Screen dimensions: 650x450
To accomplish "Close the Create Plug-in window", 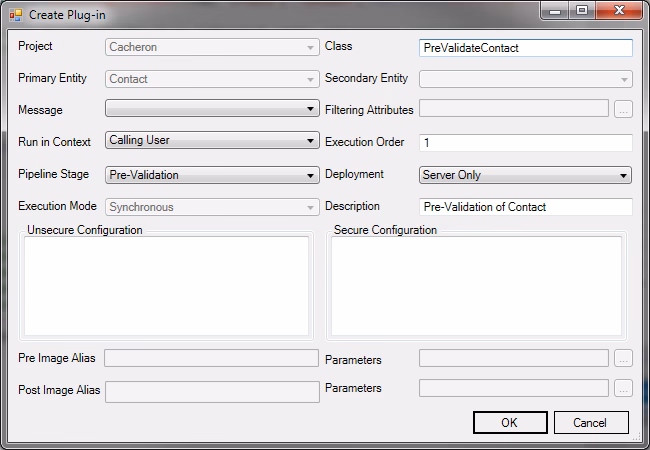I will (619, 11).
